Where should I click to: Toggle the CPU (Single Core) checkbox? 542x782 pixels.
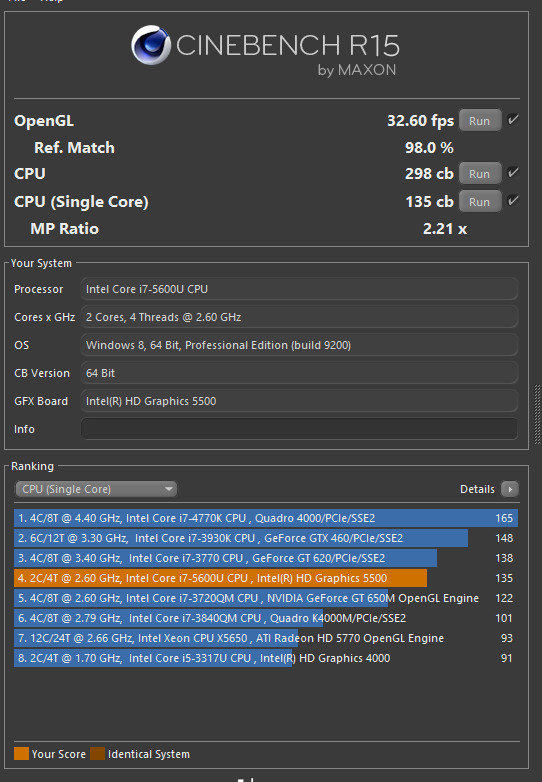click(513, 201)
